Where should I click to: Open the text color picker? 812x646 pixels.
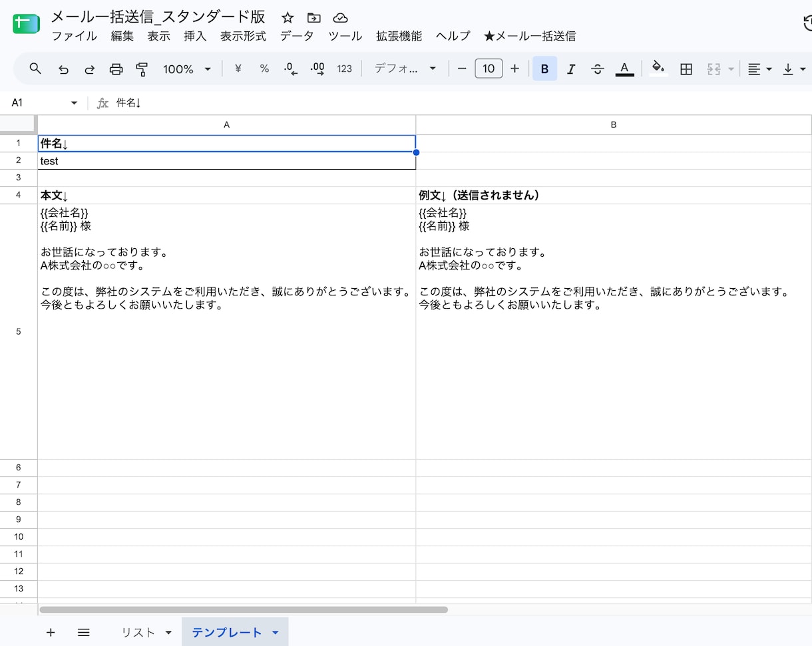[x=624, y=69]
